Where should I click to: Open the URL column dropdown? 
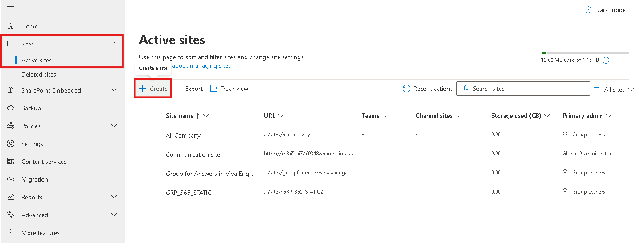280,116
